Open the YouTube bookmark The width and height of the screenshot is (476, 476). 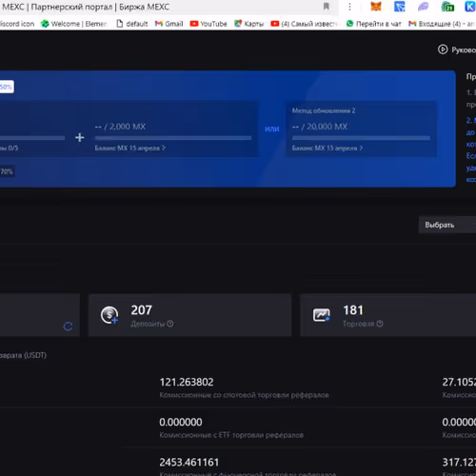pos(208,24)
